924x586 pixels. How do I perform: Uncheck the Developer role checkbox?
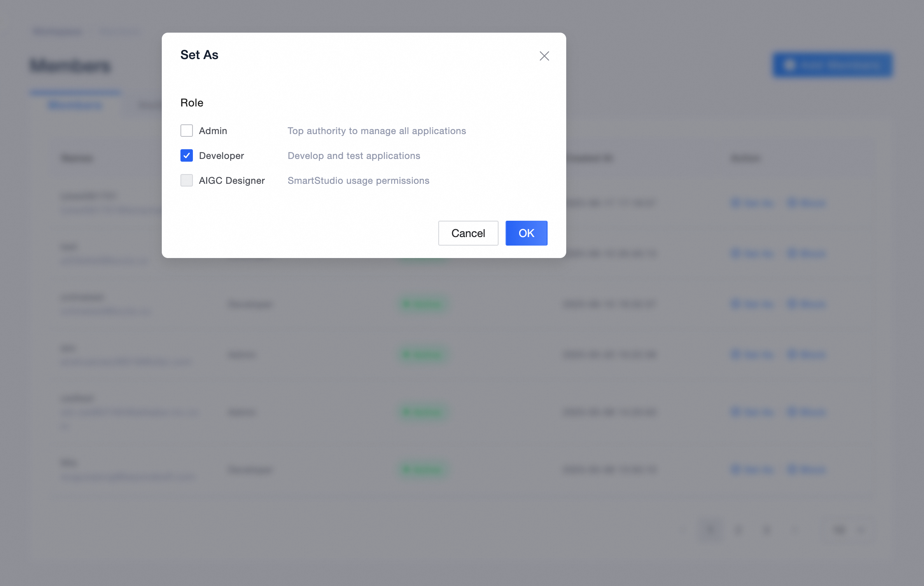(187, 155)
